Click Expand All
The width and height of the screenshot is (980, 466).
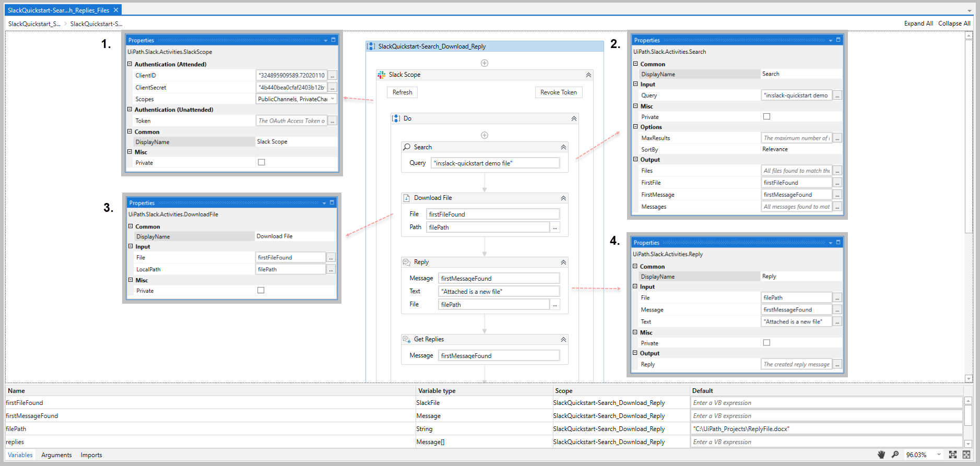coord(918,23)
